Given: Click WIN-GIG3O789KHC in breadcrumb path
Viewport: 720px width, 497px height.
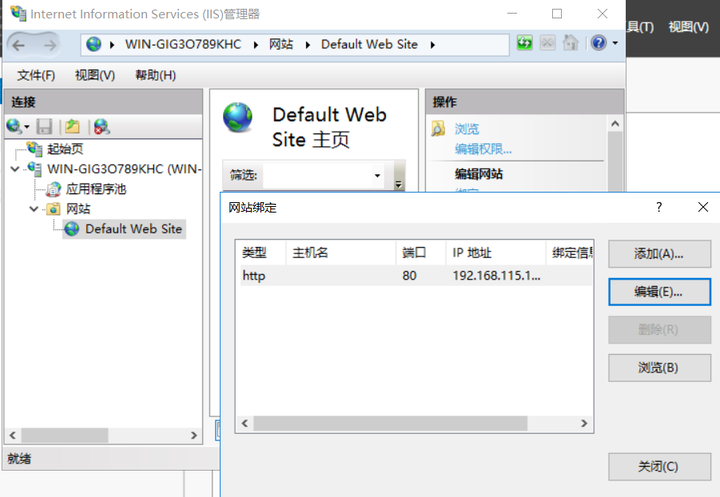Looking at the screenshot, I should (183, 44).
